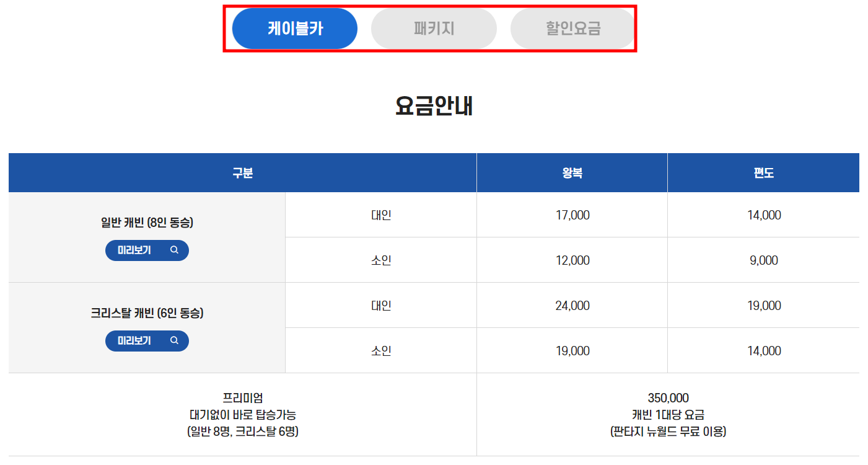Click the 대인 cell in the first row
This screenshot has height=465, width=868.
coord(380,214)
